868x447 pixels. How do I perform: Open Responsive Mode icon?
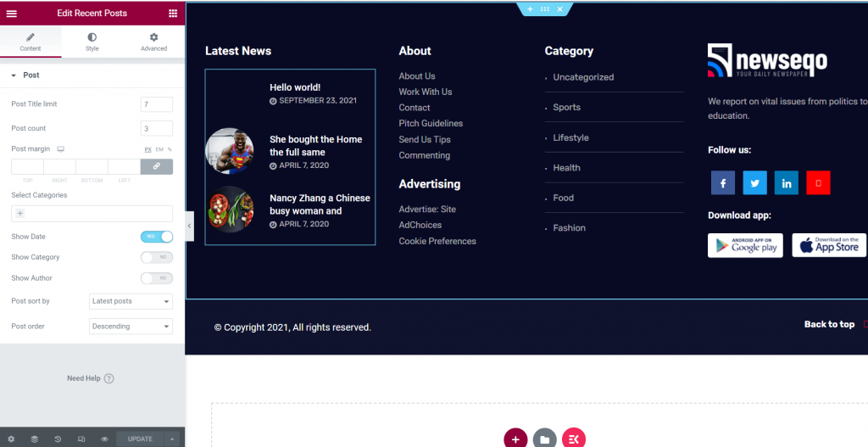(81, 439)
